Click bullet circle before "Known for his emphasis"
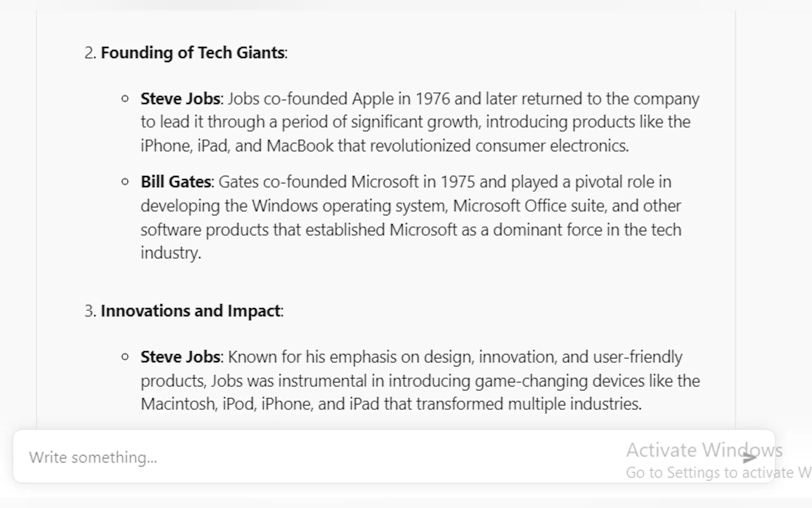Screen dimensions: 812x508 point(125,357)
